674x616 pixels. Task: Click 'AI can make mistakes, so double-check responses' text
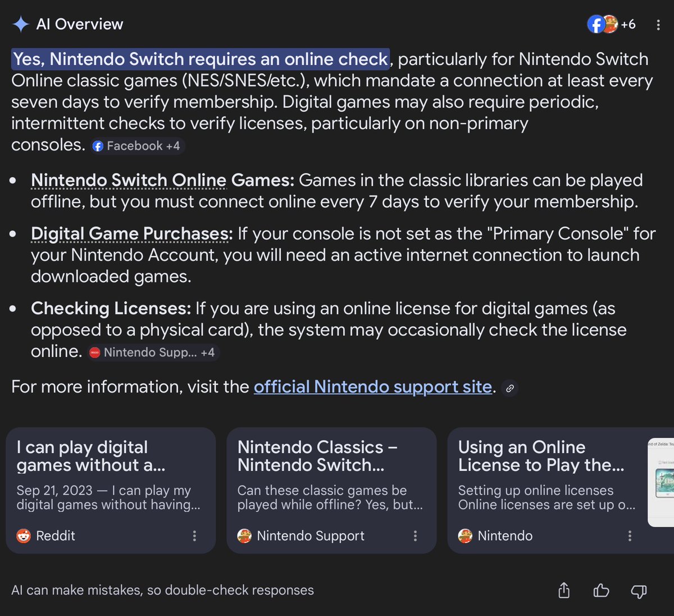(162, 590)
